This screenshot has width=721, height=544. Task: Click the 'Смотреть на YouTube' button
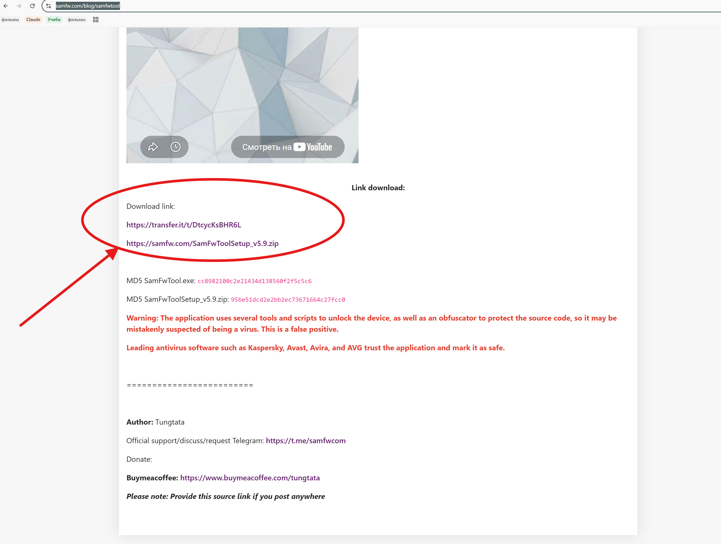287,147
